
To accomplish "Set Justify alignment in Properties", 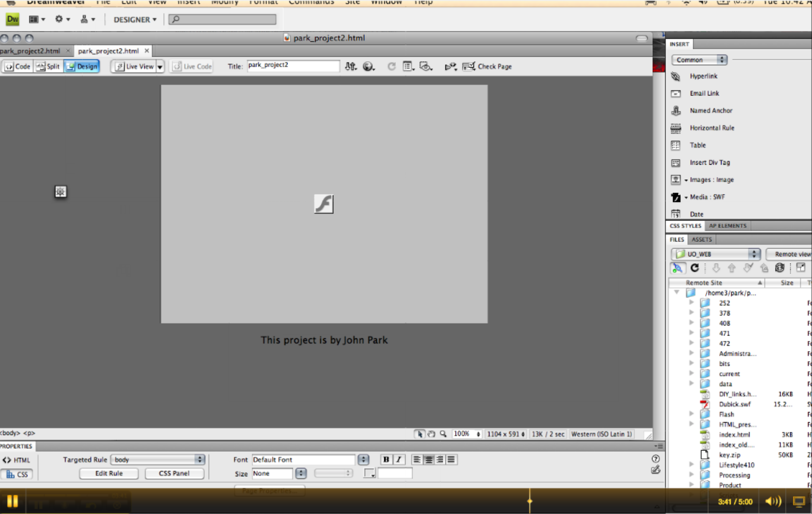I will coord(451,459).
